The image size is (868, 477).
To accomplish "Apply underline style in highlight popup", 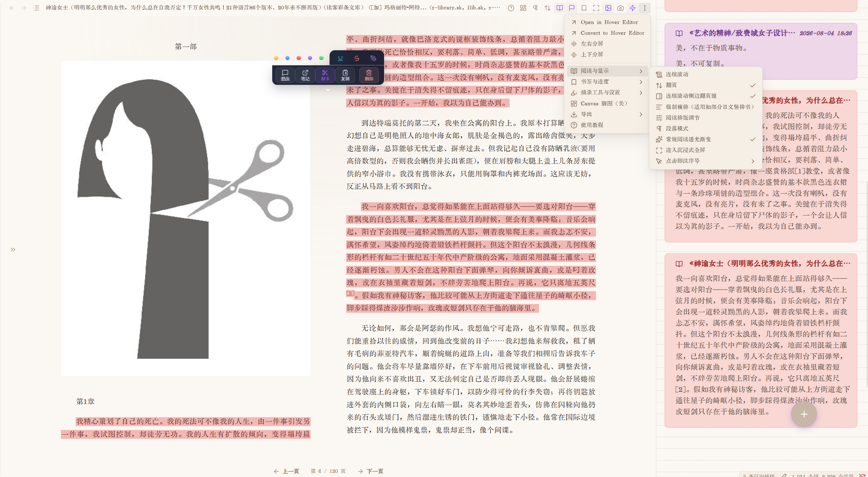I will pyautogui.click(x=340, y=58).
